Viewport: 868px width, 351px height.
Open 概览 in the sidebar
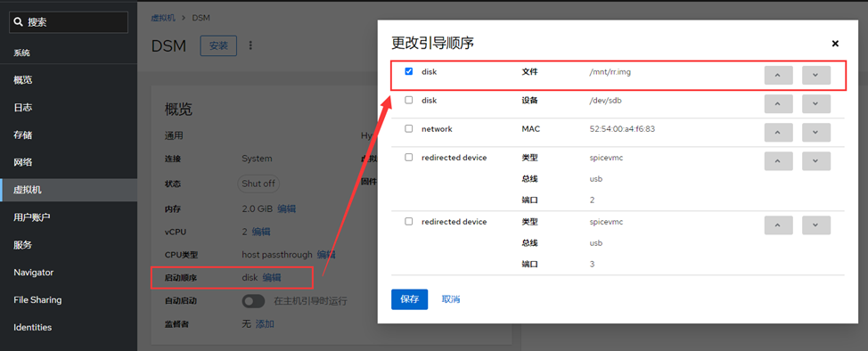[69, 79]
